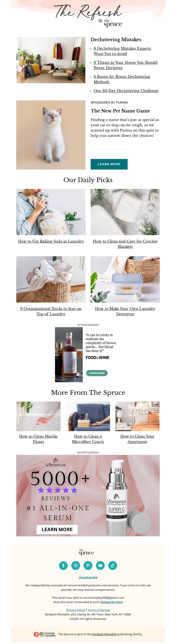Click Learn More on Vibriance ad
176x644 pixels.
57,529
